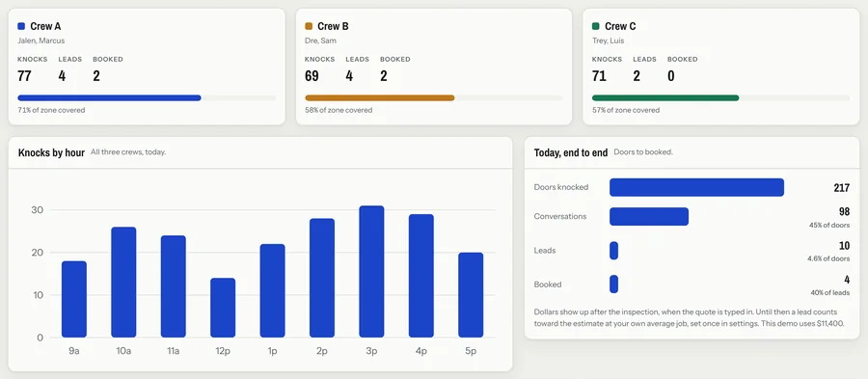Click the 12p x-axis label

223,351
